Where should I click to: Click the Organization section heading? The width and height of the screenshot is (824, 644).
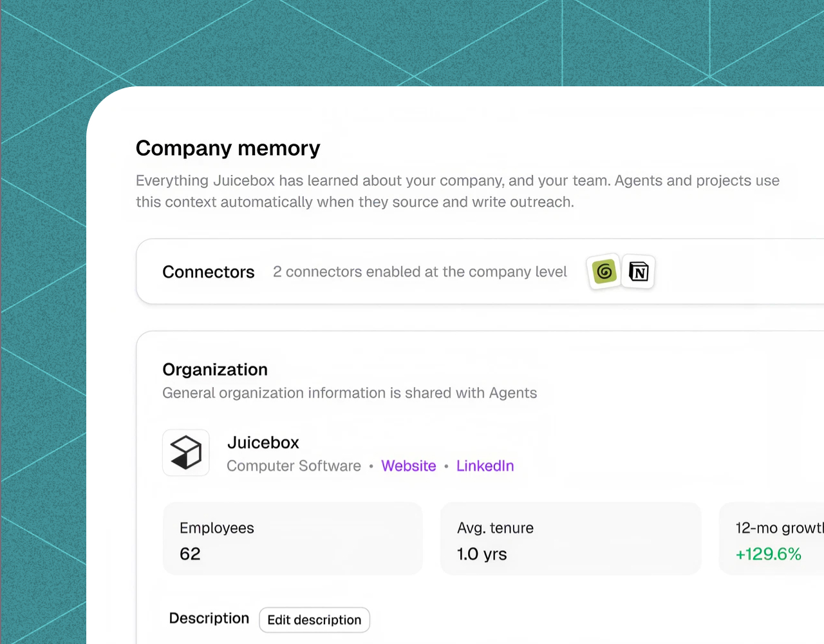click(215, 370)
